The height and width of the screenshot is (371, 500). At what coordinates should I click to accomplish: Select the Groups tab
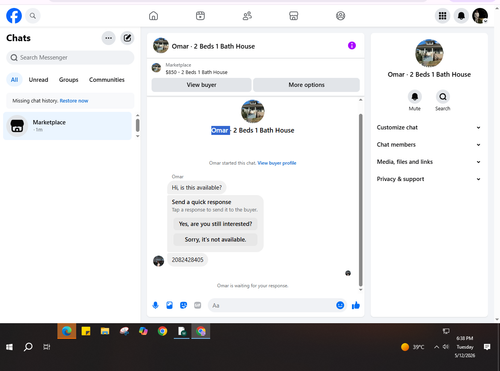(68, 80)
